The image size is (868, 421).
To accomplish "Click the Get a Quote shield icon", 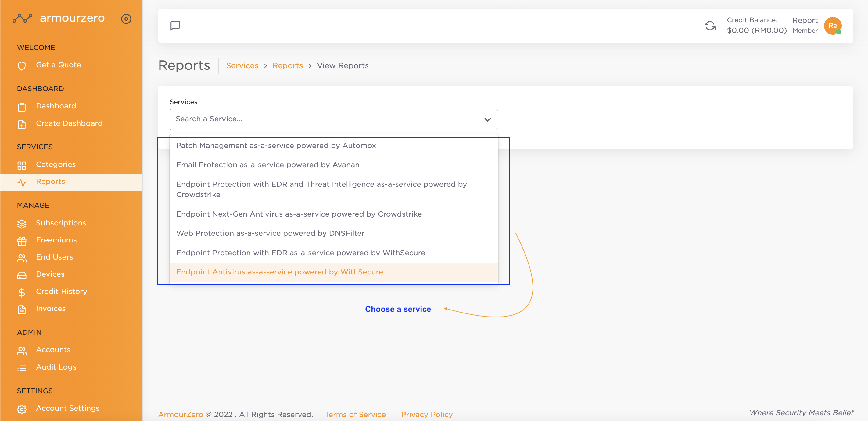I will click(22, 66).
